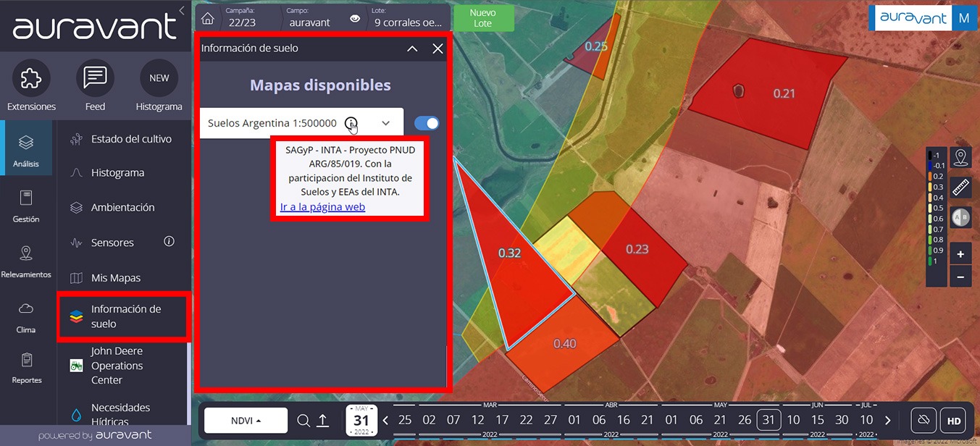Select the lot labeled 0.23
The image size is (980, 446).
tap(637, 249)
